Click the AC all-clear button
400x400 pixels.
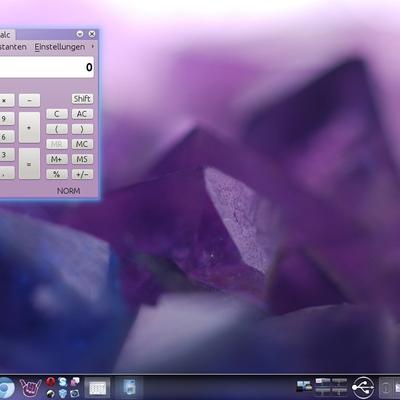point(82,114)
